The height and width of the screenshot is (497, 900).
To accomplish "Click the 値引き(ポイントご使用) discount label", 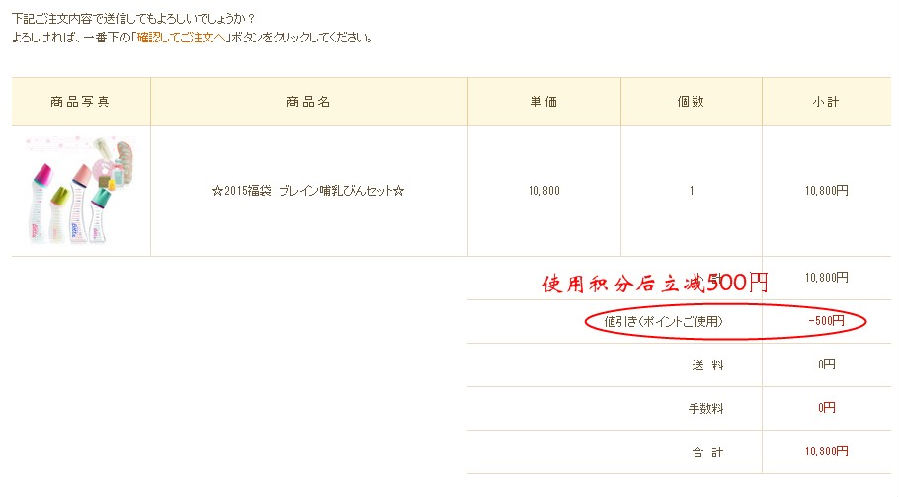I will pos(664,321).
